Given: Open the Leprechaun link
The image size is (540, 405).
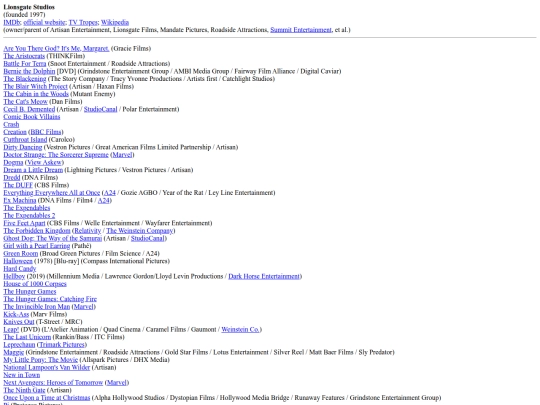Looking at the screenshot, I should tap(19, 344).
